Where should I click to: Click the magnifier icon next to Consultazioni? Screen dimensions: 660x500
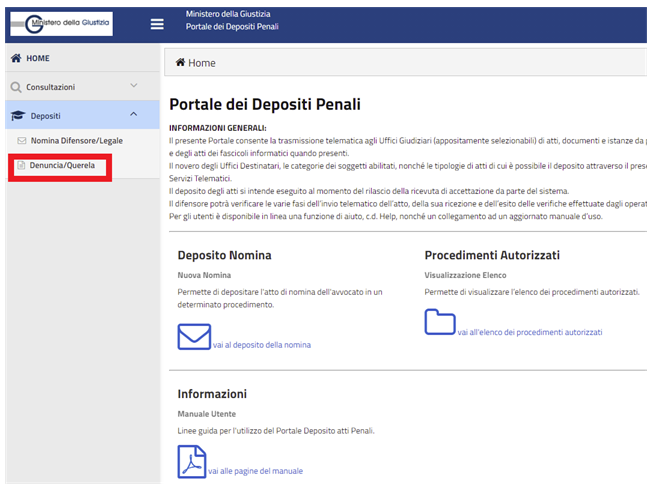point(16,88)
